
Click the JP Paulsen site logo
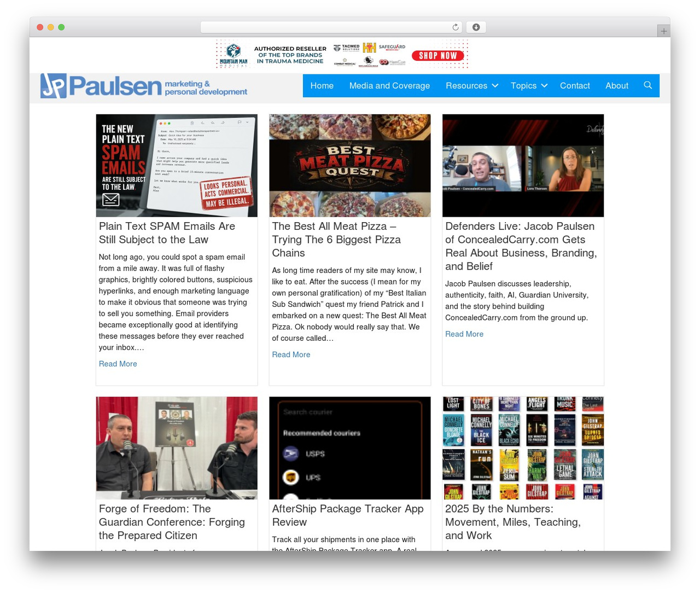pyautogui.click(x=144, y=86)
